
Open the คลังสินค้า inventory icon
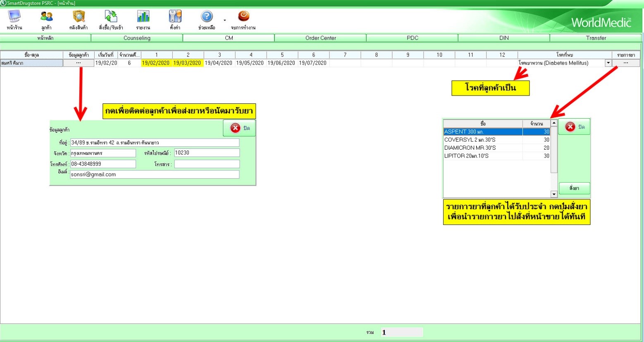(x=79, y=19)
